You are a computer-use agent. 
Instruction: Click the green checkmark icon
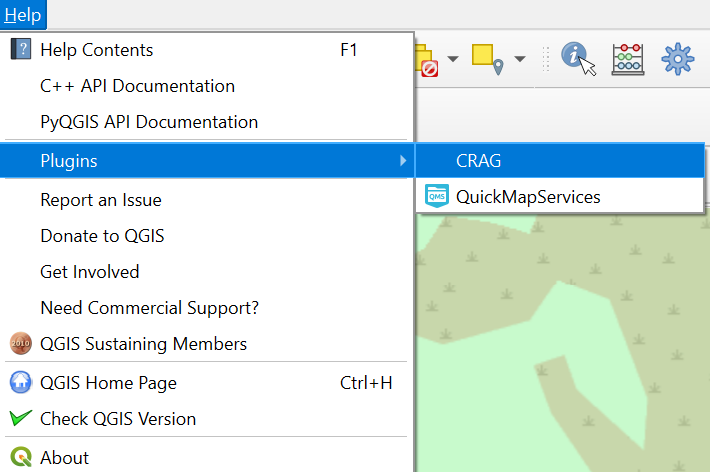(21, 418)
